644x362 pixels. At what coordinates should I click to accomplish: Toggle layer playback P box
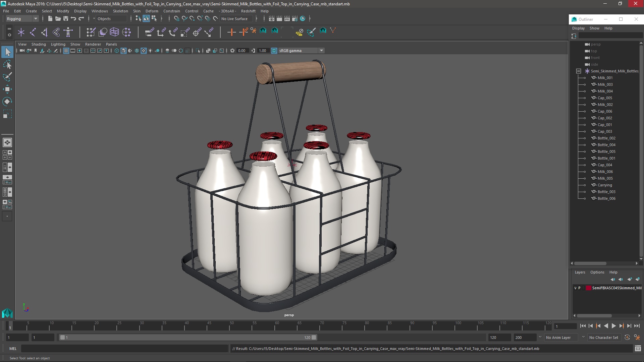click(x=579, y=288)
